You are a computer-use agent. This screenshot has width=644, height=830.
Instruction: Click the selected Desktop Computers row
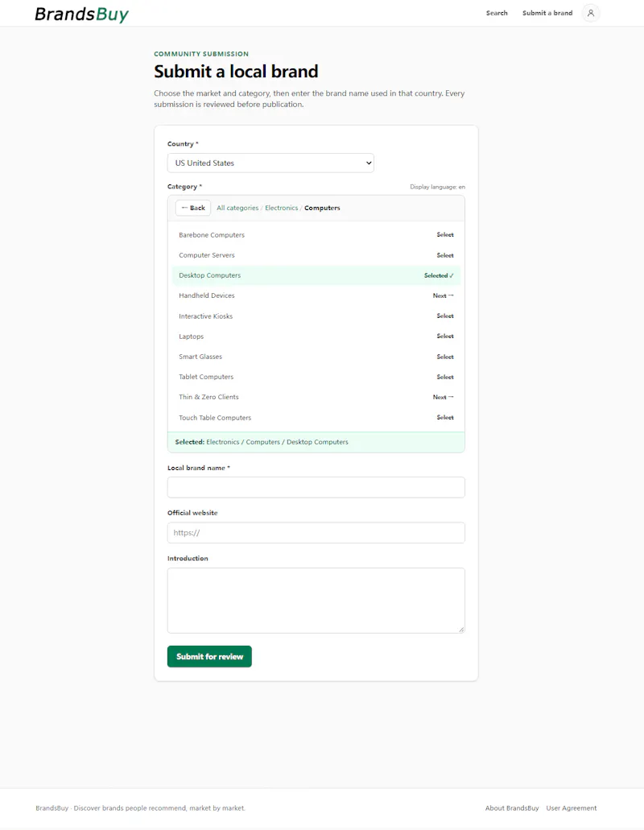[x=316, y=275]
